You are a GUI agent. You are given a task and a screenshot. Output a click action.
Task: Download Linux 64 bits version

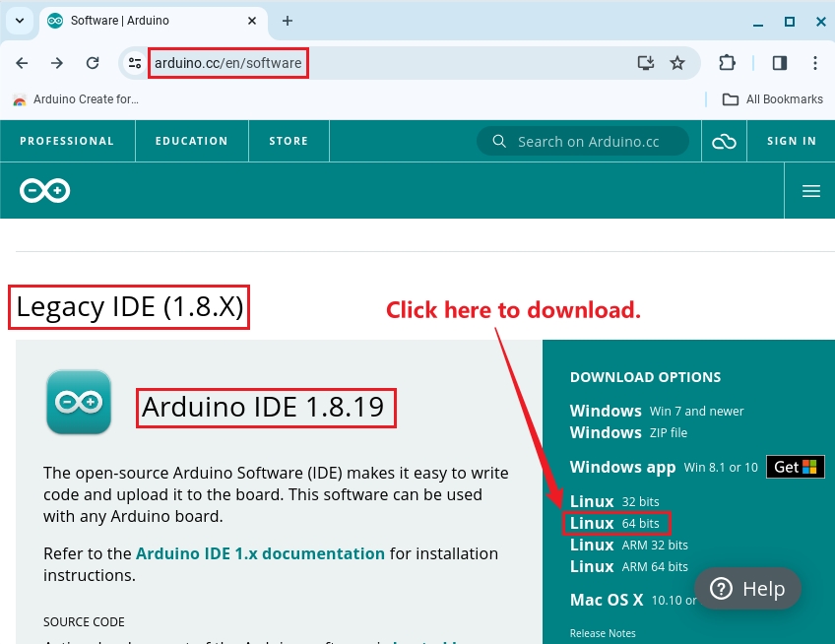click(x=615, y=523)
